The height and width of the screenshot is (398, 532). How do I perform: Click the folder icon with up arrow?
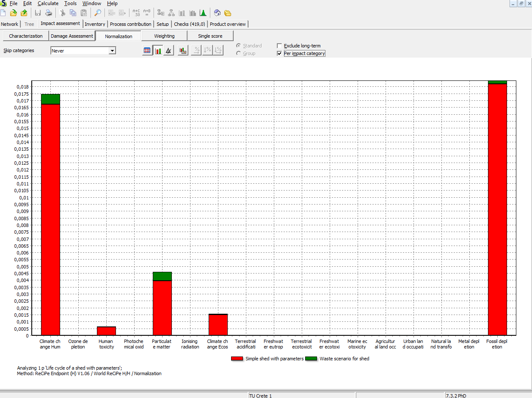tap(24, 13)
